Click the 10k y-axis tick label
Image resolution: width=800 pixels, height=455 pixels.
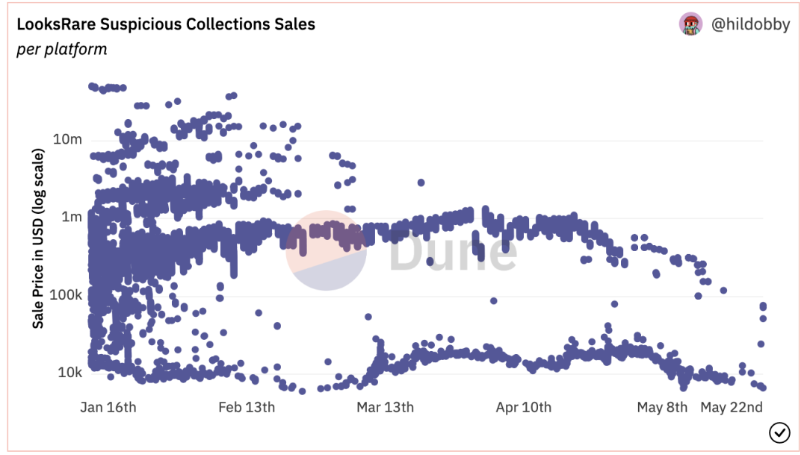[66, 372]
